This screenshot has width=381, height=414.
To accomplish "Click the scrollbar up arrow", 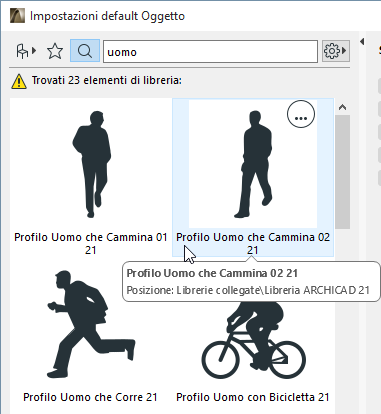I will [x=342, y=107].
